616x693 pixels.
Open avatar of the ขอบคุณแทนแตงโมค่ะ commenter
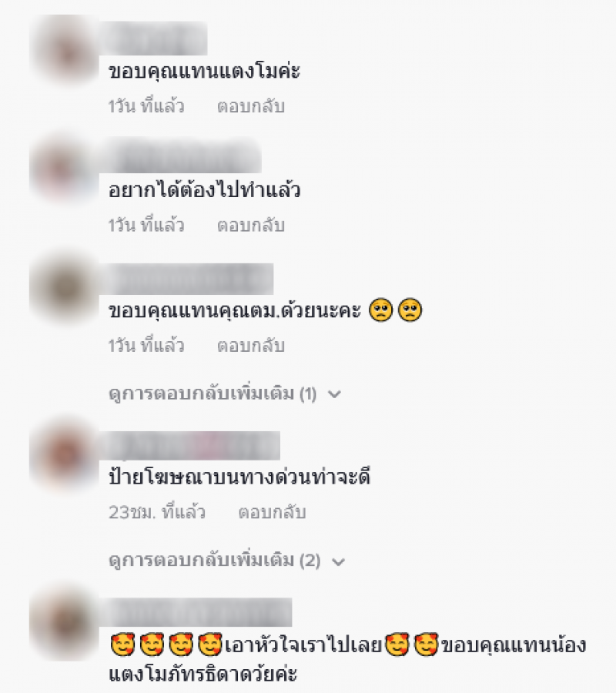[65, 50]
